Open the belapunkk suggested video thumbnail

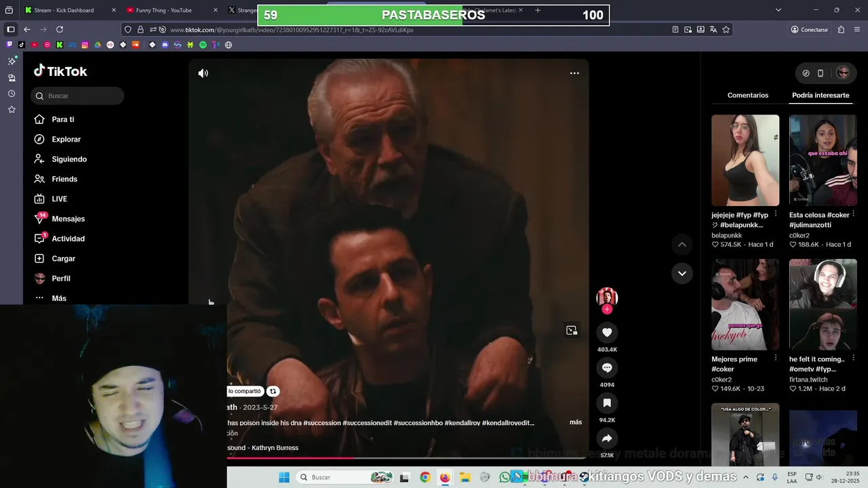pyautogui.click(x=745, y=160)
